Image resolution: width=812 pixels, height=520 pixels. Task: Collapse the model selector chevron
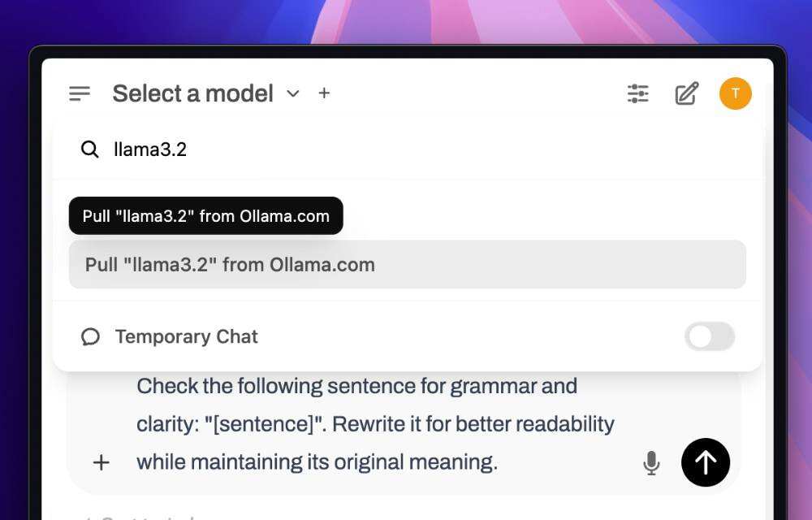click(x=293, y=93)
